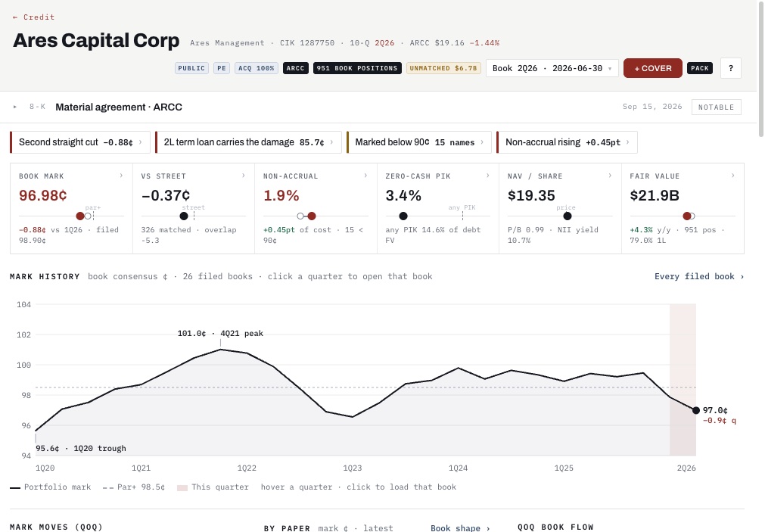Click the Sep 15, 2026 date
765x532 pixels.
pyautogui.click(x=652, y=107)
